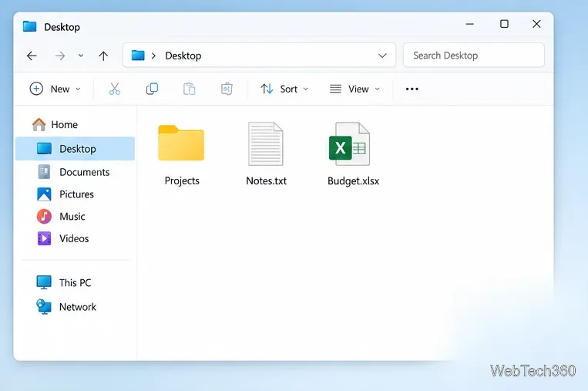Open the New item menu
The height and width of the screenshot is (391, 588).
(55, 89)
